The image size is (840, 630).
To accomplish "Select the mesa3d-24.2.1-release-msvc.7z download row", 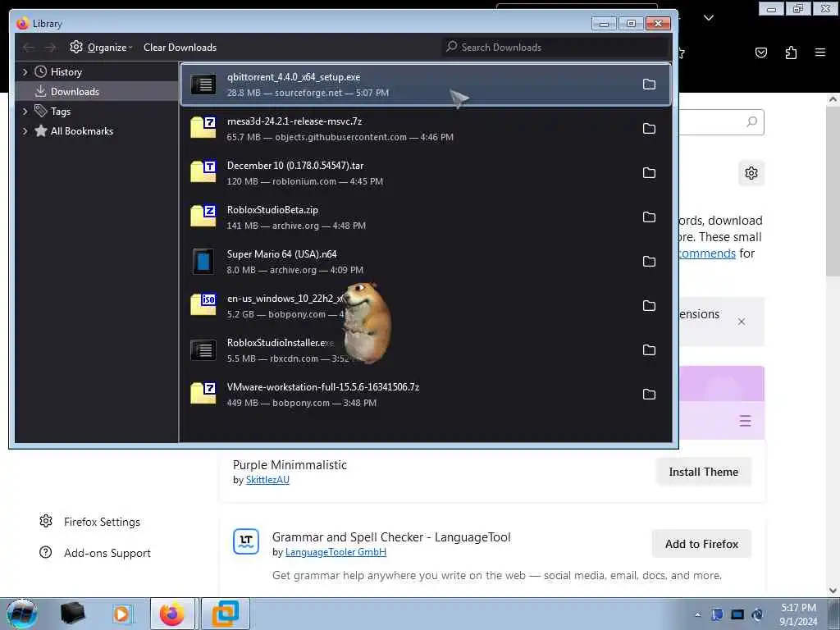I will [426, 129].
